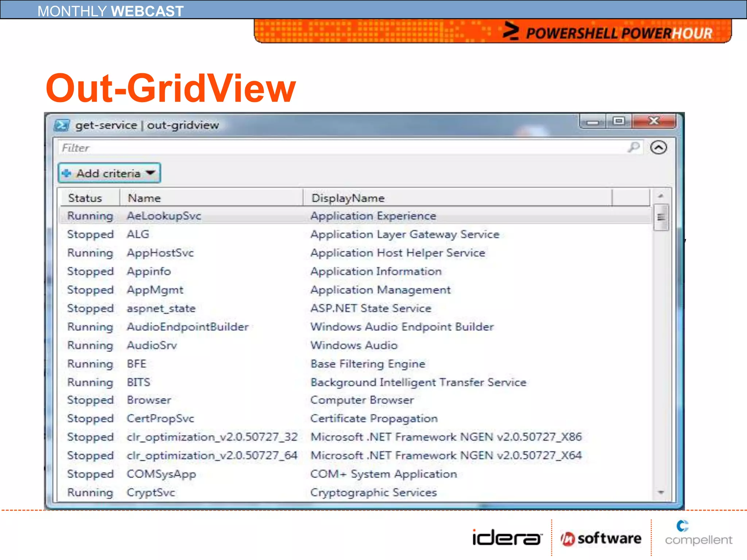
Task: Select the AudioEndpointBuilder row
Action: (x=355, y=327)
